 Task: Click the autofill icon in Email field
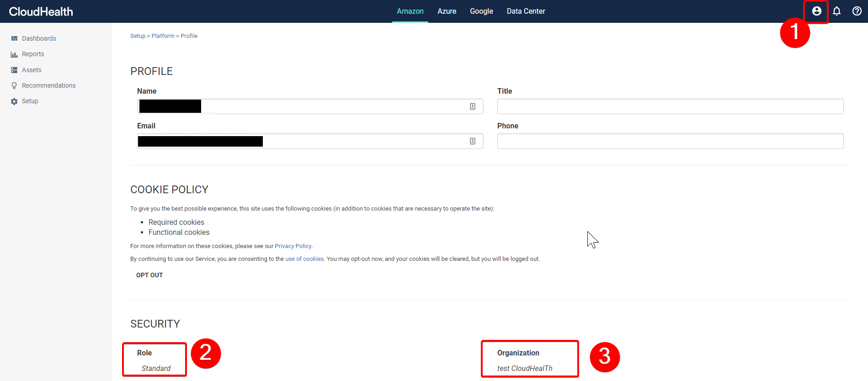[x=473, y=141]
